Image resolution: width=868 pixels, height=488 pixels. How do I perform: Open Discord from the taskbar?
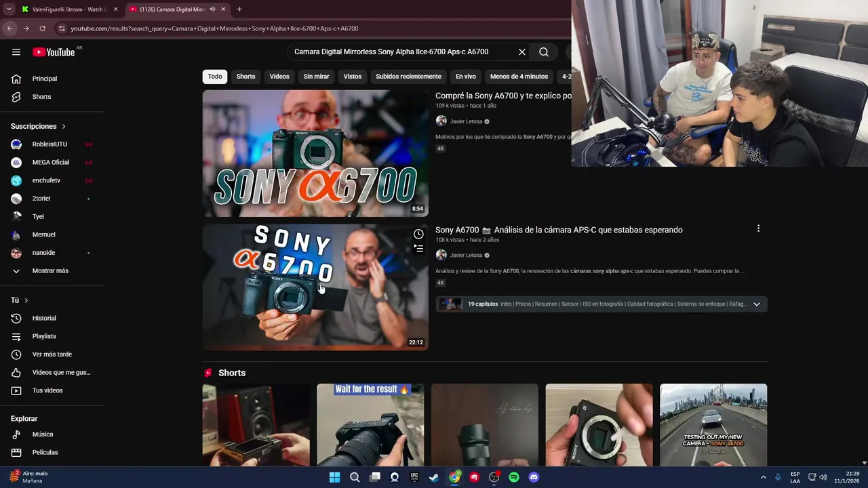534,477
